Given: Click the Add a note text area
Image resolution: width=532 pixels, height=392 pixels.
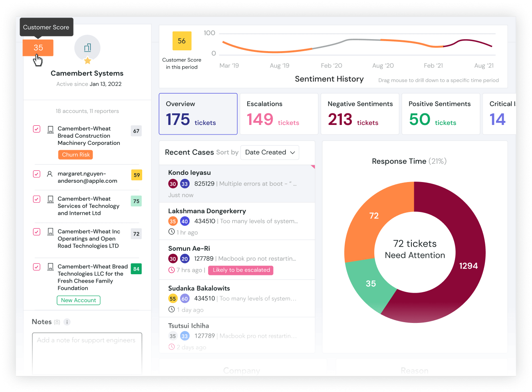Looking at the screenshot, I should 87,353.
